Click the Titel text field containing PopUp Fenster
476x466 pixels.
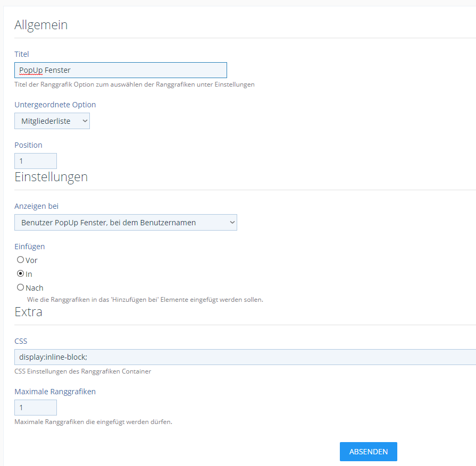point(120,70)
